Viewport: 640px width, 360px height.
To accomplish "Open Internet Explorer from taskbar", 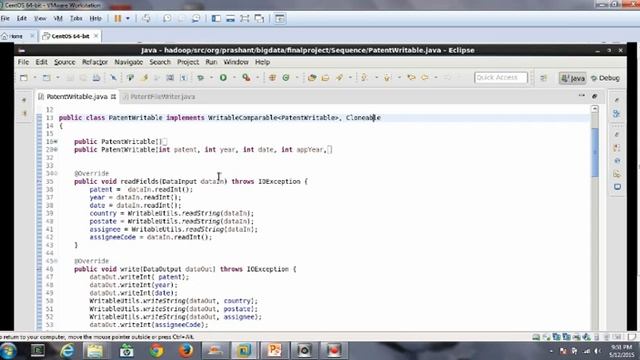I will click(67, 351).
